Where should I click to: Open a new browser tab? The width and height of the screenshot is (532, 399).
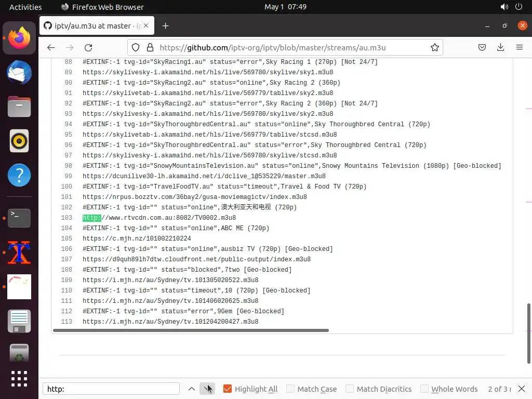(165, 26)
